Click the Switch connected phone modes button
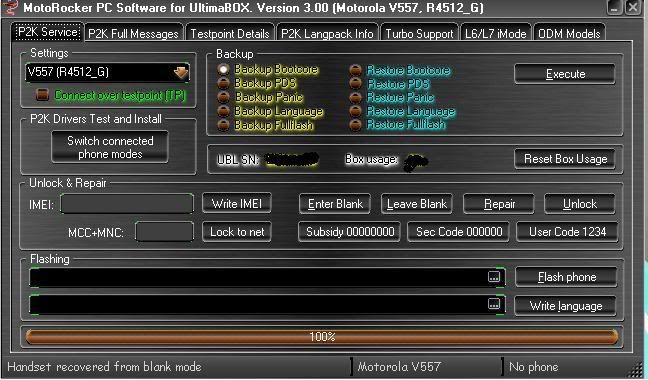Viewport: 648px width, 380px height. click(110, 147)
